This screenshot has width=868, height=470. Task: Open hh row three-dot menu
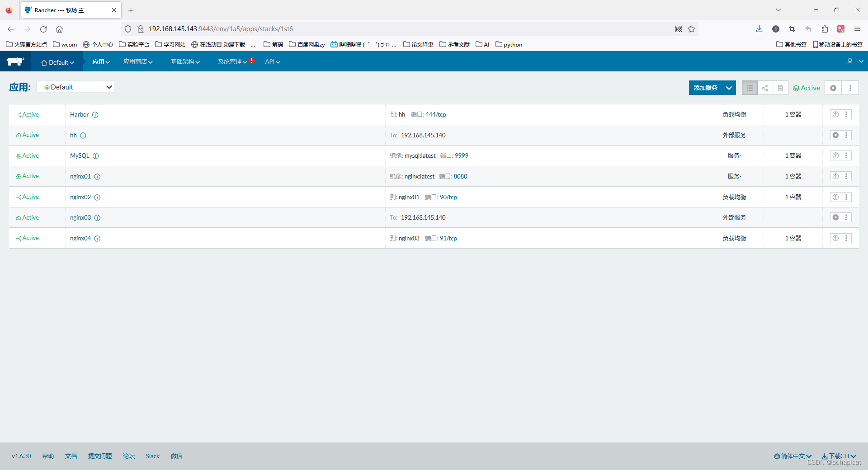[846, 135]
